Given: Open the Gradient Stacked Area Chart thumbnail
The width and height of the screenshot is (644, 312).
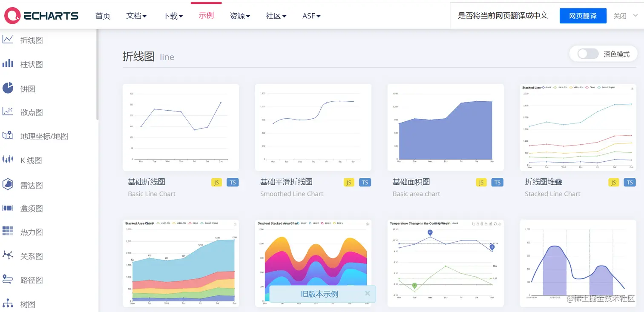Looking at the screenshot, I should [x=313, y=263].
